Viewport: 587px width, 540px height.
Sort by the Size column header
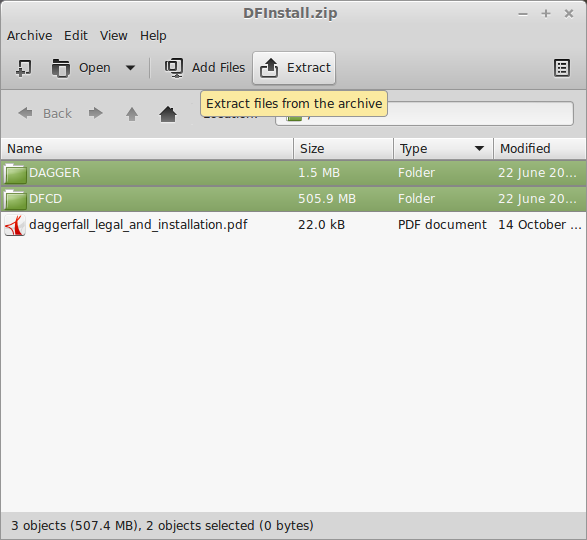click(344, 149)
